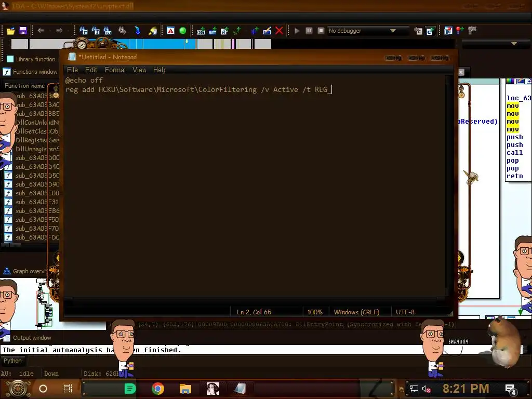The height and width of the screenshot is (399, 532).
Task: Click the Cortana circle on taskbar
Action: pyautogui.click(x=43, y=389)
